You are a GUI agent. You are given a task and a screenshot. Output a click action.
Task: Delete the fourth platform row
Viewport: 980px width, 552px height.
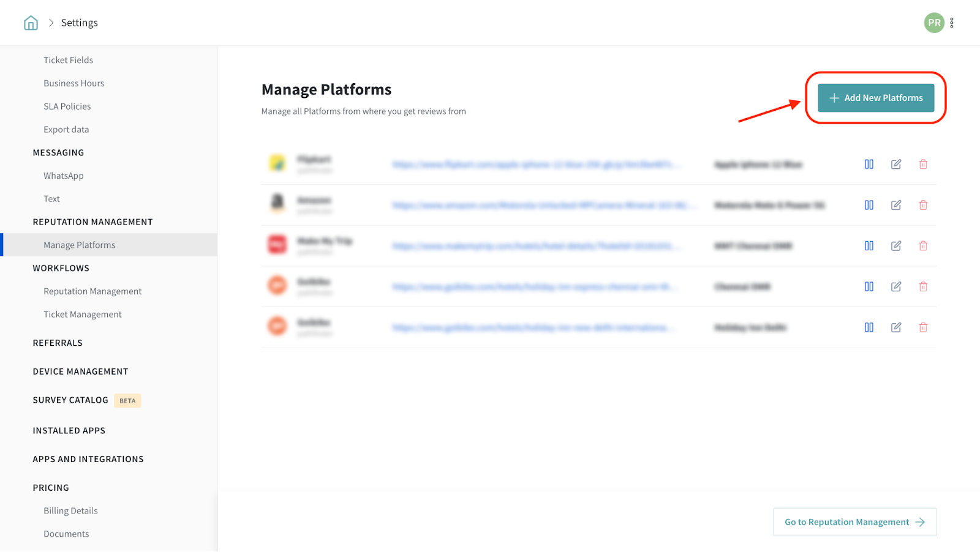pyautogui.click(x=923, y=286)
